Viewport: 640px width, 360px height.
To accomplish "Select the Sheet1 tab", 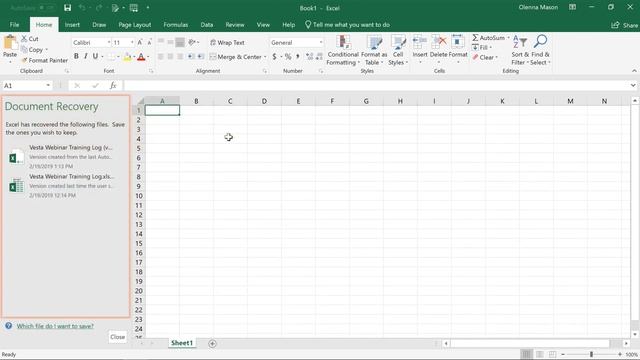I will click(182, 343).
